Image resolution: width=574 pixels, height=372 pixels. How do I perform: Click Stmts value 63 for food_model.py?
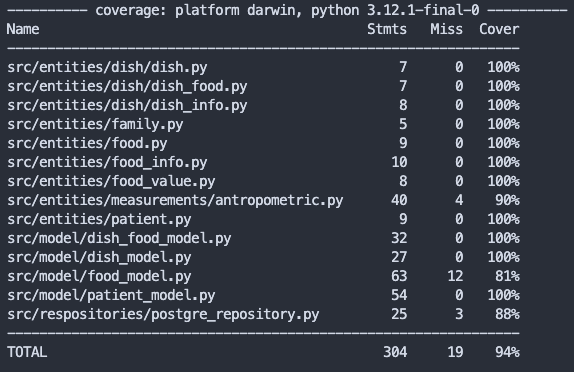pyautogui.click(x=399, y=276)
